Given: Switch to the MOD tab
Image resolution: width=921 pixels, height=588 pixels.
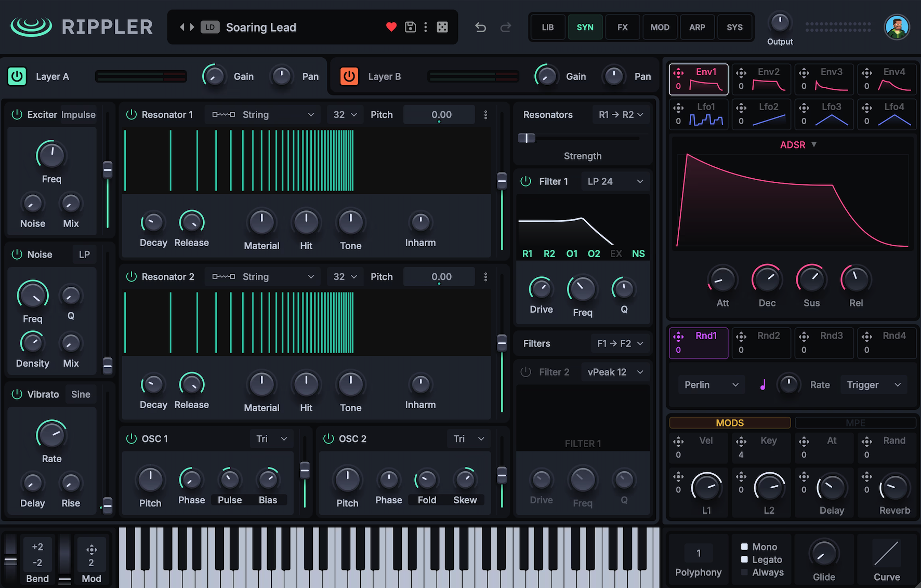Looking at the screenshot, I should pos(660,27).
